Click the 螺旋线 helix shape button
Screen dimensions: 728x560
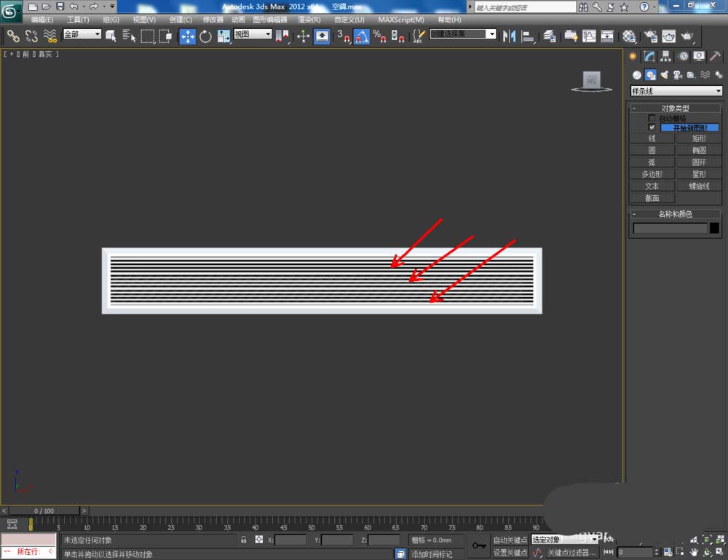coord(699,186)
